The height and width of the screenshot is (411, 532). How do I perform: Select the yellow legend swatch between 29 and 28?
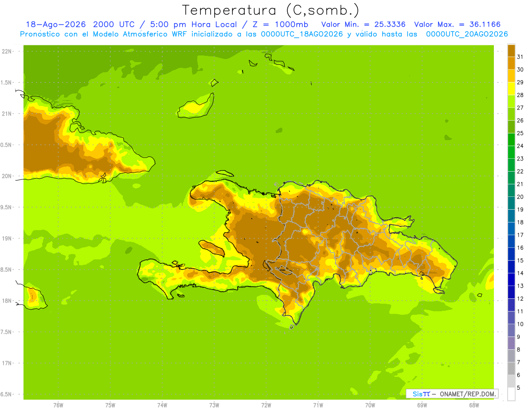[511, 89]
